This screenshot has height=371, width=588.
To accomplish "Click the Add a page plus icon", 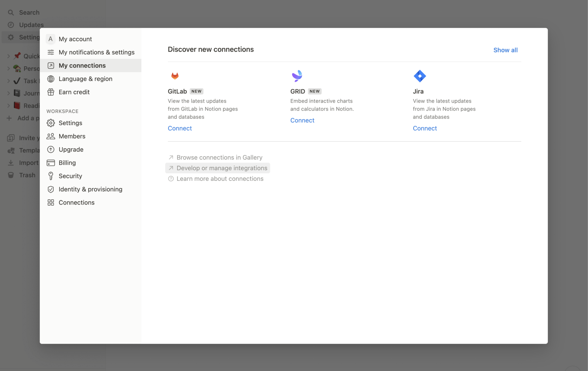I will click(x=9, y=118).
